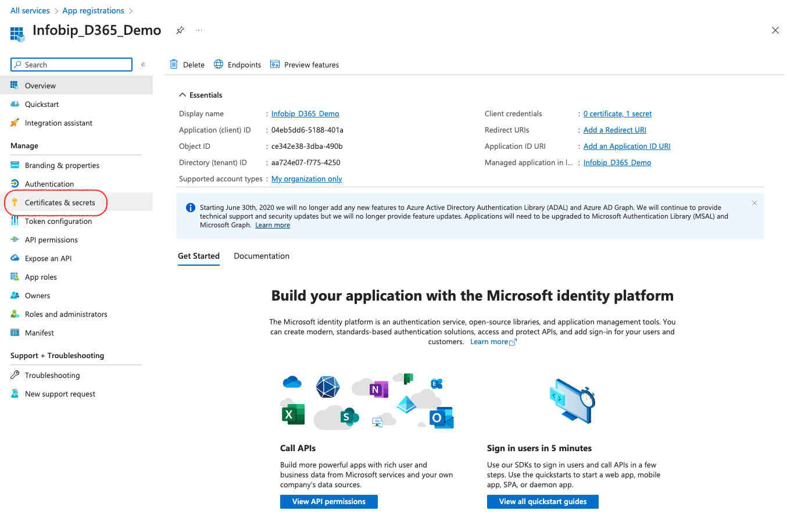Click Add an Application ID URI
The height and width of the screenshot is (532, 787).
tap(627, 146)
